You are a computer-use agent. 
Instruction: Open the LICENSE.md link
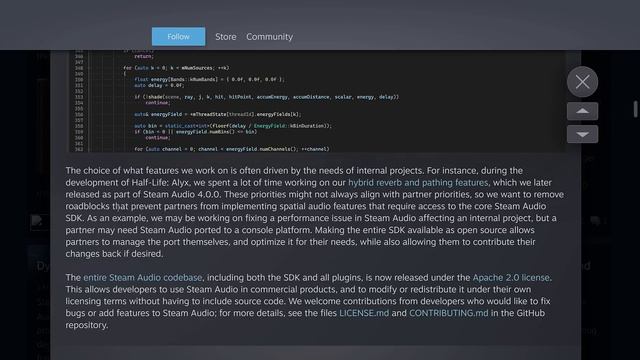[x=364, y=313]
